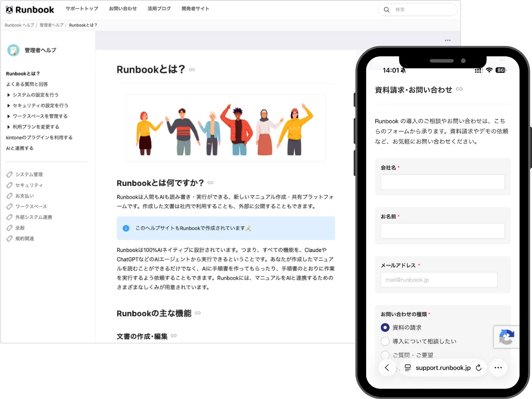
Task: Tap the support.runbook.jp address bar
Action: (443, 368)
